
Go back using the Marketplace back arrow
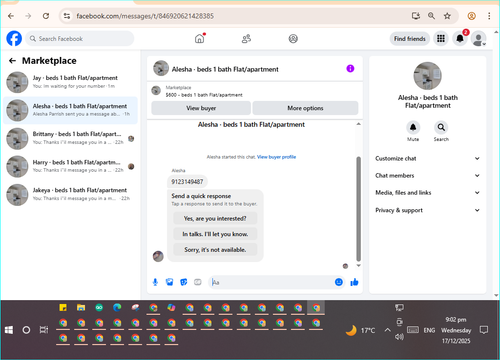(x=12, y=61)
